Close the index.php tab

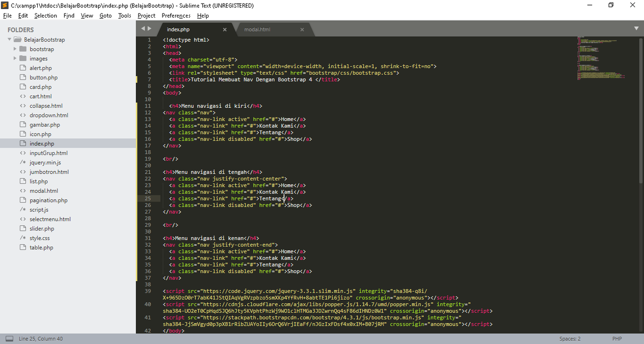coord(225,29)
